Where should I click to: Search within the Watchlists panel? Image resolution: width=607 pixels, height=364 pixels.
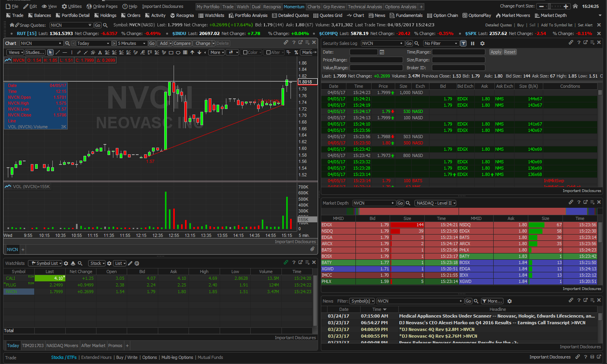point(80,263)
